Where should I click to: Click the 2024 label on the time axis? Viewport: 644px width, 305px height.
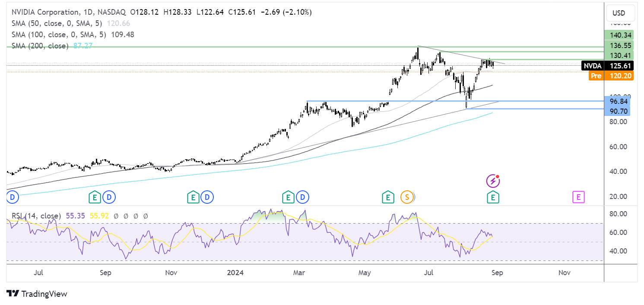(x=236, y=273)
